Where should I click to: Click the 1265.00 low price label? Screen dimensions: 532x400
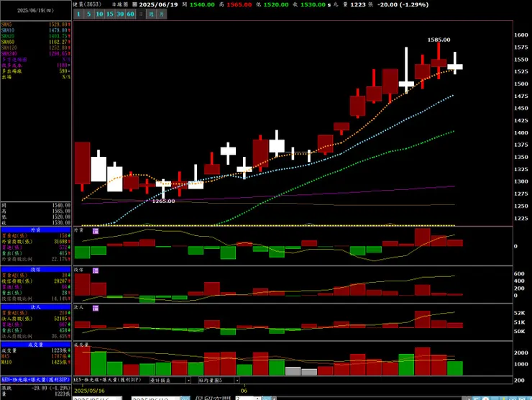pos(163,201)
